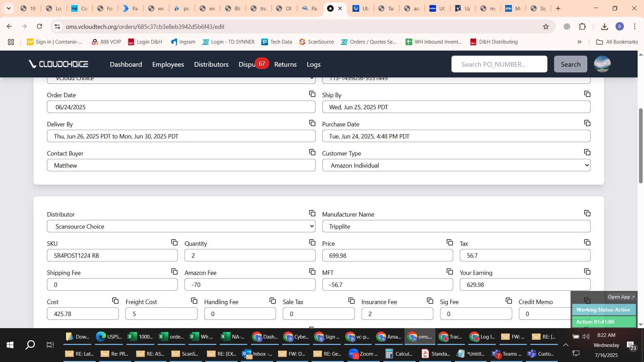Image resolution: width=644 pixels, height=362 pixels.
Task: Open the Customer Type dropdown
Action: [x=456, y=165]
